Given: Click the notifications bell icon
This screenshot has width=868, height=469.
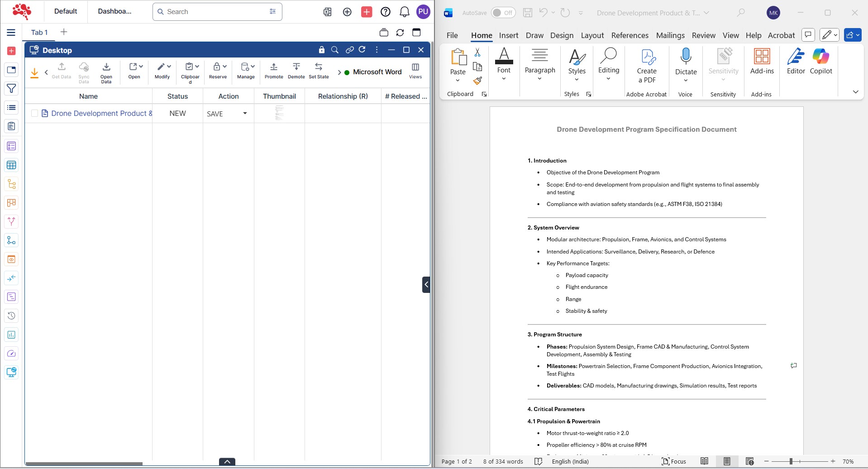Looking at the screenshot, I should [x=405, y=12].
